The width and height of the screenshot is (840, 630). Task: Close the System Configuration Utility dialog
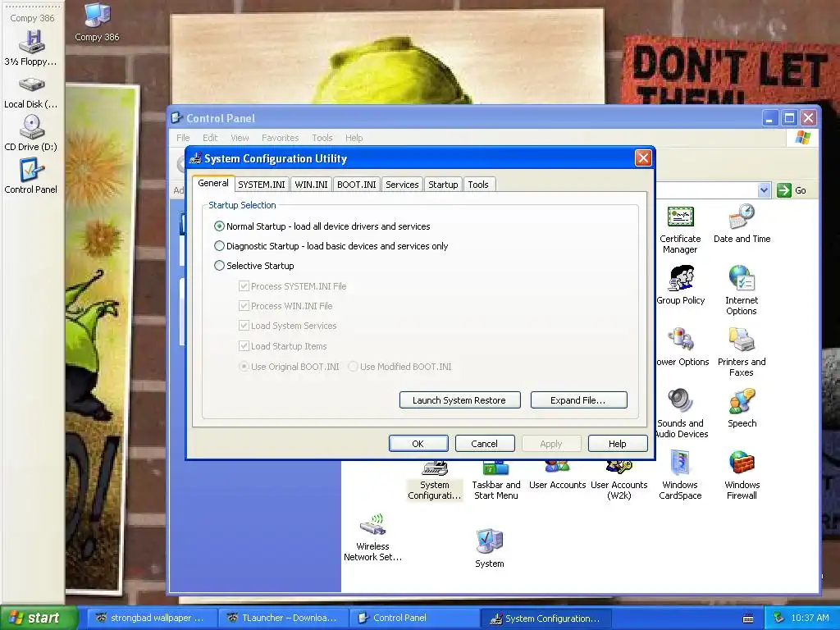(x=643, y=158)
